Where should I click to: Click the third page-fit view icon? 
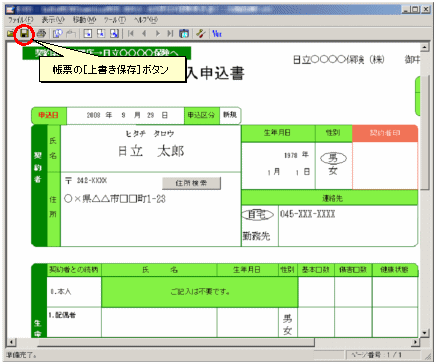click(114, 34)
